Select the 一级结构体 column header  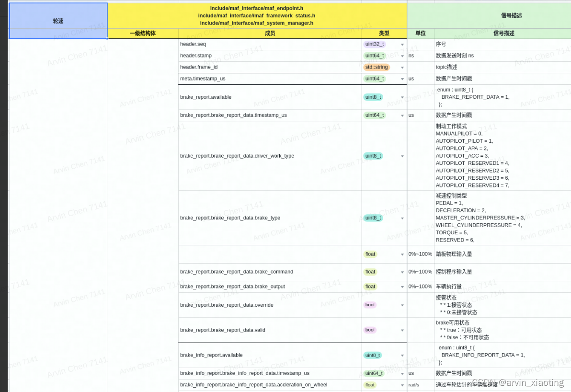(x=143, y=33)
